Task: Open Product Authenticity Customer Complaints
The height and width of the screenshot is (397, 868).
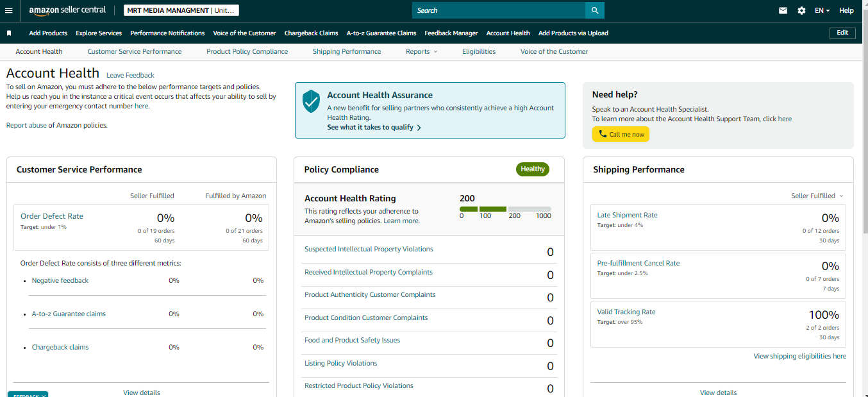Action: [x=370, y=294]
